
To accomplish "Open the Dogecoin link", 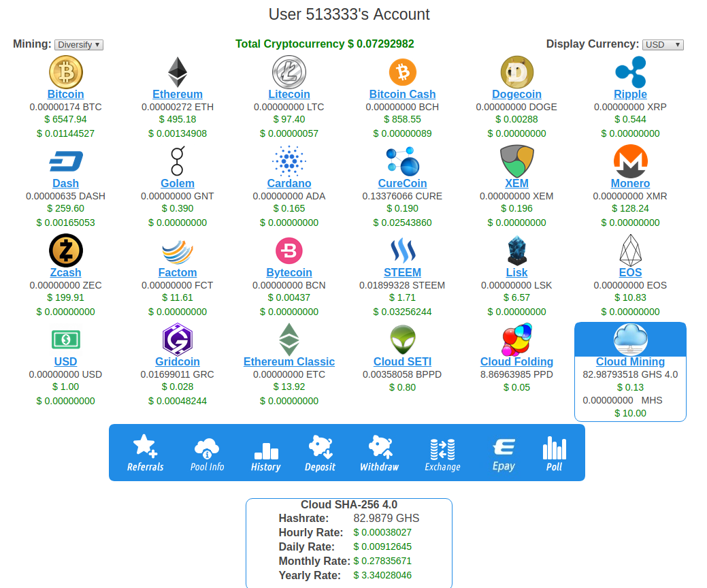I will [516, 94].
